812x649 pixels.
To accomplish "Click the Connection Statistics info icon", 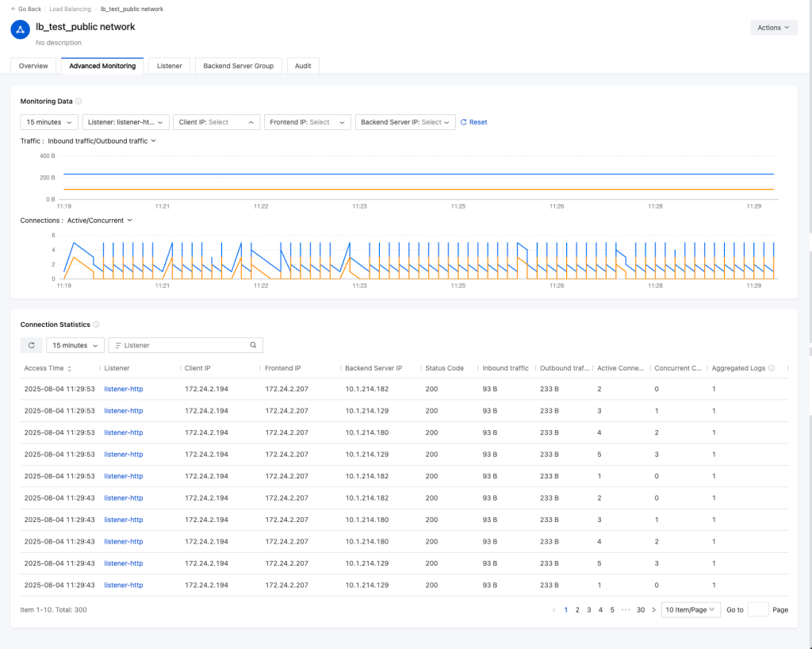I will 97,324.
